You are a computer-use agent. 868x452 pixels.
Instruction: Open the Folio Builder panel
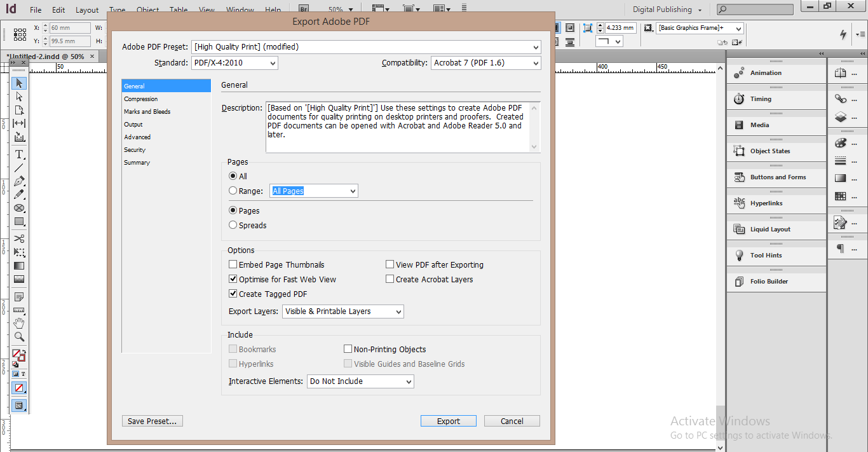pos(776,282)
